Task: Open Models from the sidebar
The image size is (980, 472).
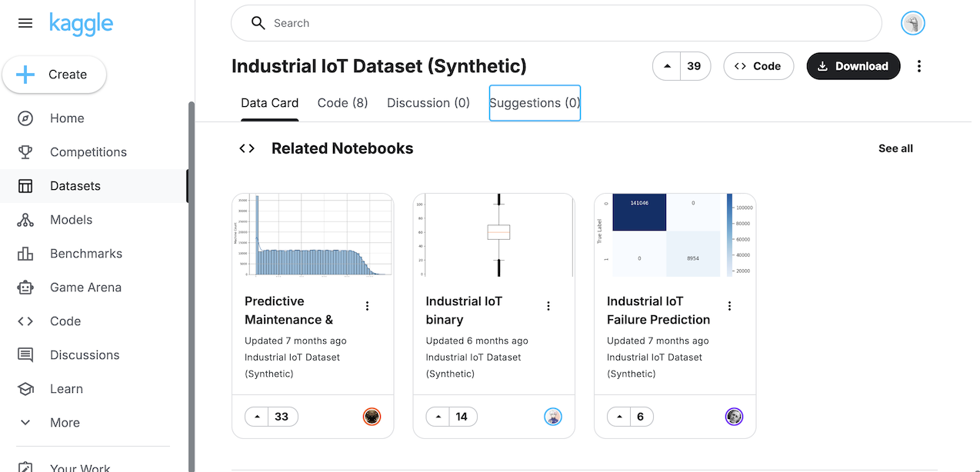Action: pyautogui.click(x=71, y=220)
